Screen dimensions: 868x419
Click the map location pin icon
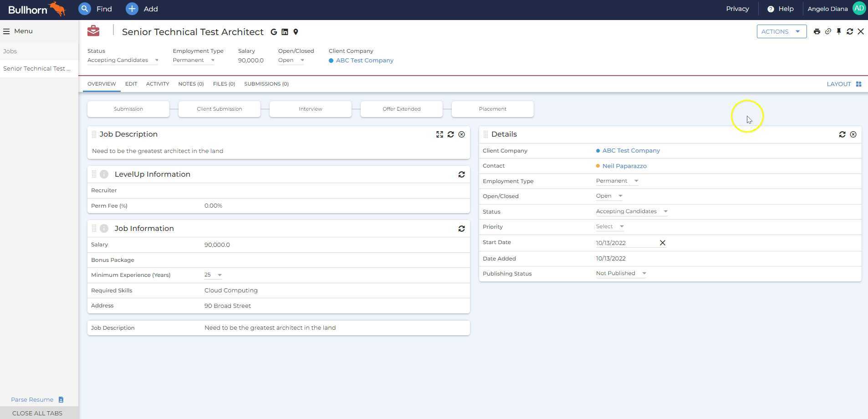(x=296, y=32)
